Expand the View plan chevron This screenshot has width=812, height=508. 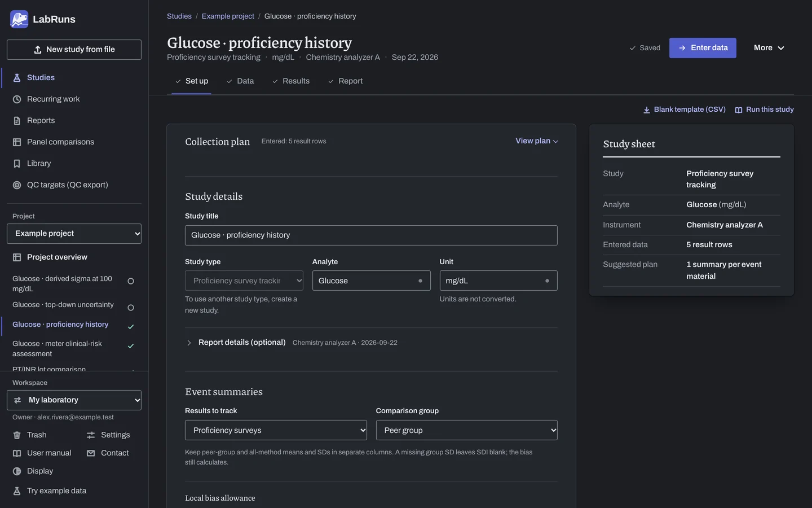tap(555, 142)
